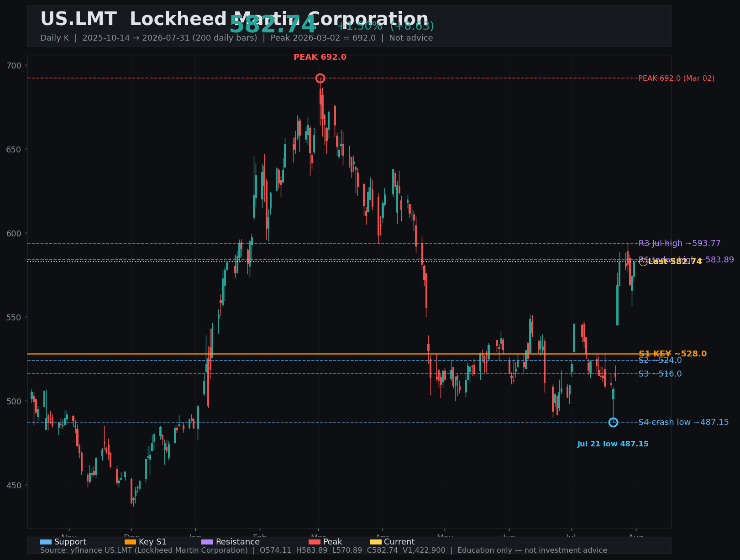This screenshot has width=740, height=560.
Task: Click the "O574.11" open value in footer
Action: click(x=275, y=550)
